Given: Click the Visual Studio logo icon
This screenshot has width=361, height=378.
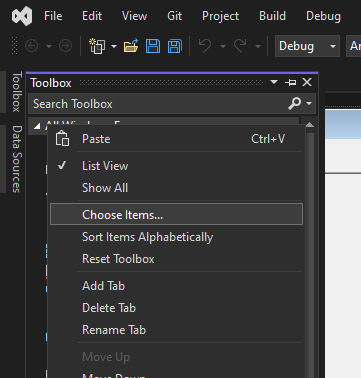Looking at the screenshot, I should pyautogui.click(x=22, y=16).
